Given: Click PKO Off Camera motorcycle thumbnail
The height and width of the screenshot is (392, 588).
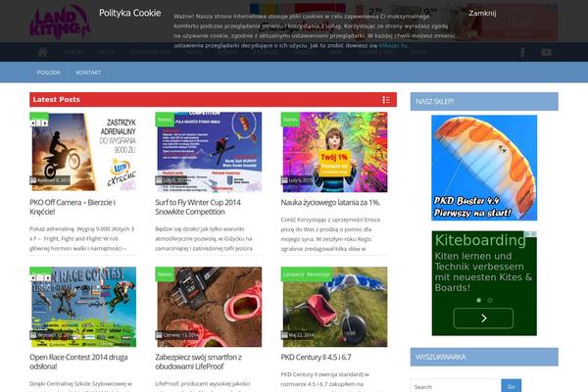Looking at the screenshot, I should [x=83, y=152].
